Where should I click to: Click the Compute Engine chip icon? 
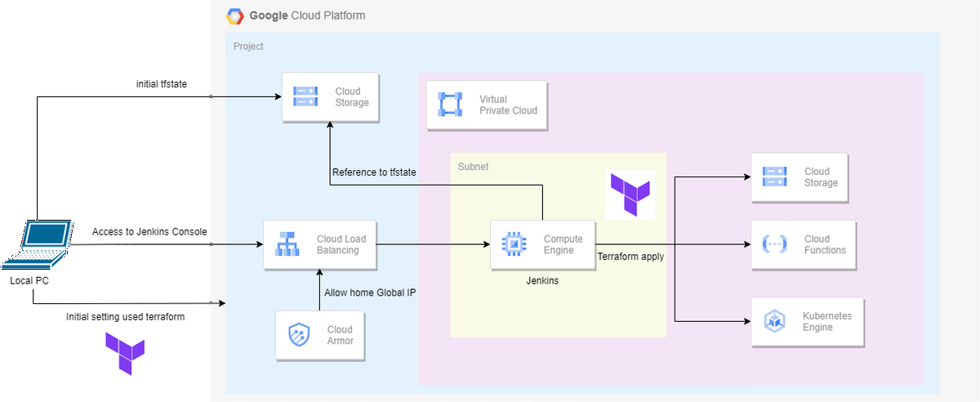click(513, 244)
